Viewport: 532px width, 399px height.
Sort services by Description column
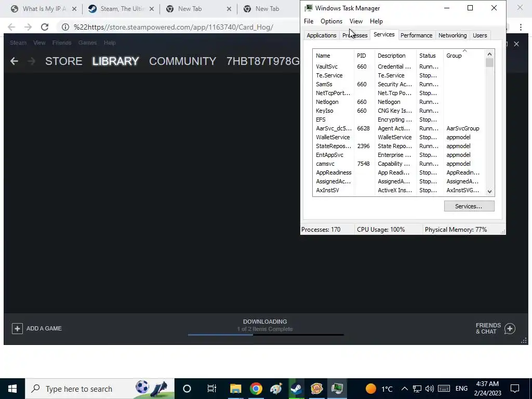click(x=395, y=56)
